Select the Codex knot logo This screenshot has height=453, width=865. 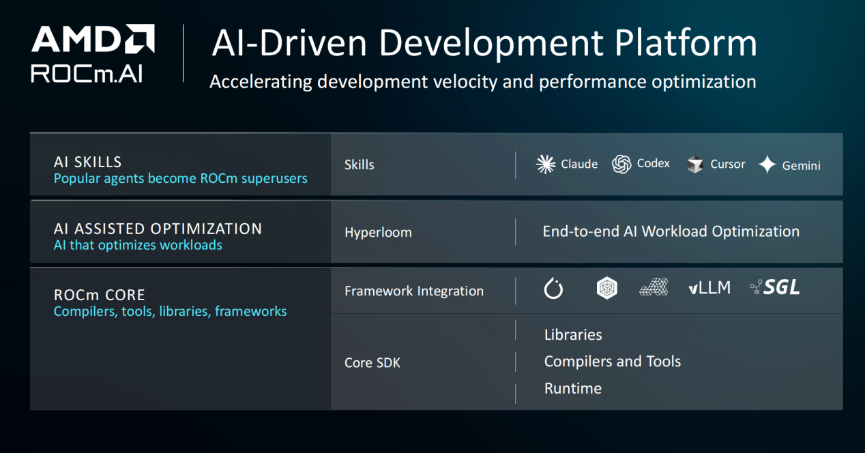pos(621,164)
